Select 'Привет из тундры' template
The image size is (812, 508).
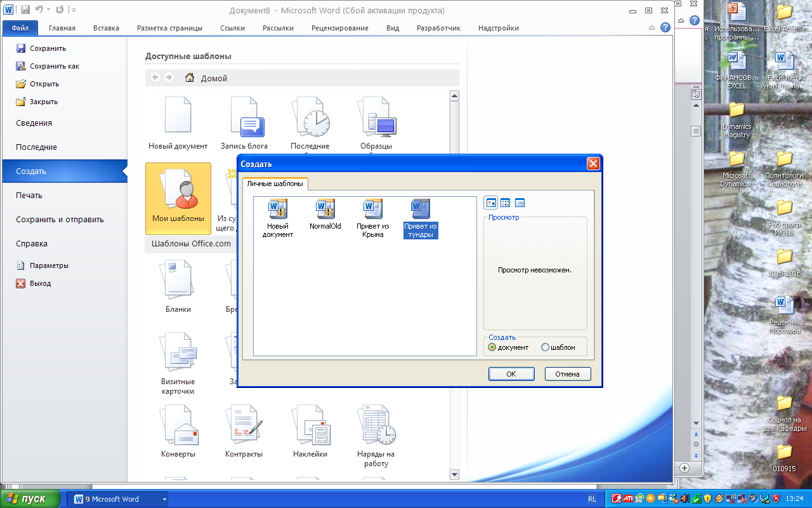[421, 218]
